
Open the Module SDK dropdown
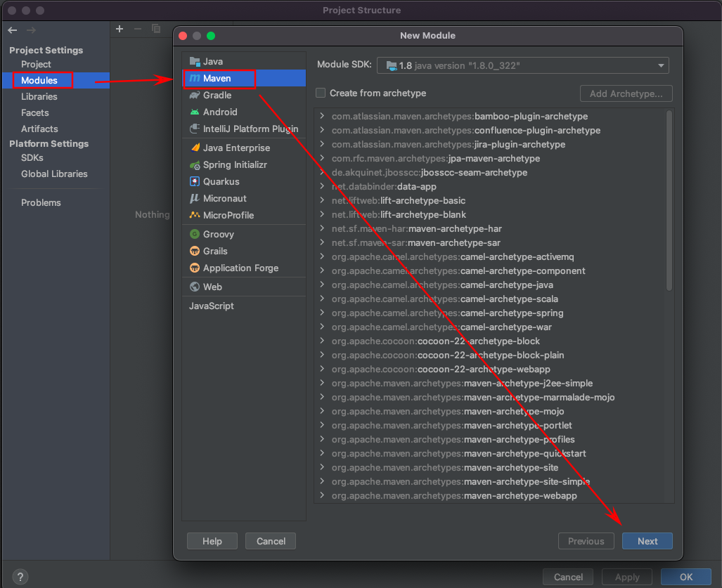(x=522, y=65)
